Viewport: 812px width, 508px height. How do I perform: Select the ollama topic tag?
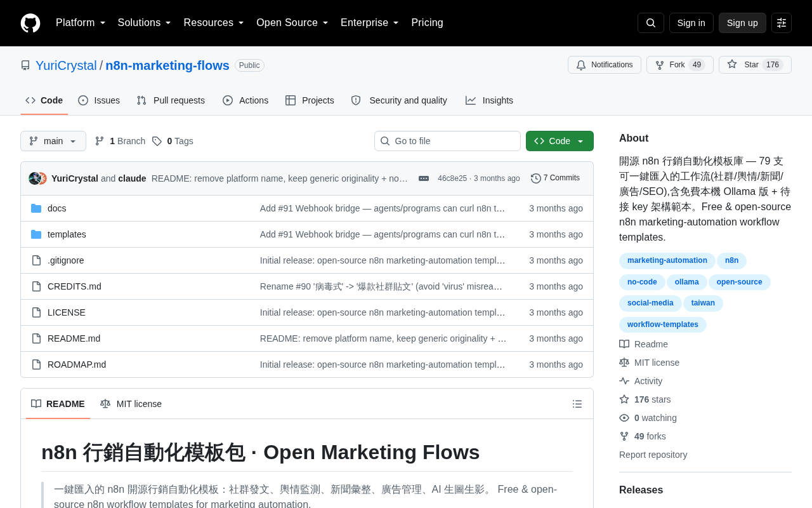pyautogui.click(x=687, y=283)
